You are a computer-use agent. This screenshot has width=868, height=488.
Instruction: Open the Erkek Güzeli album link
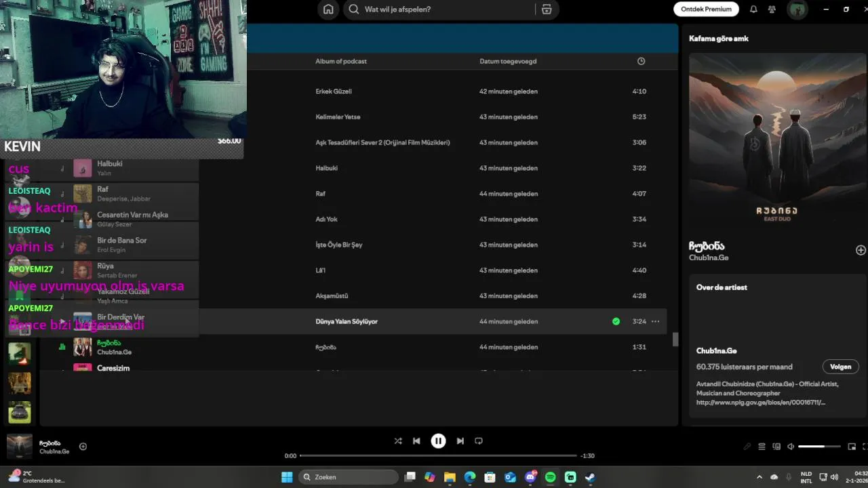[x=334, y=91]
